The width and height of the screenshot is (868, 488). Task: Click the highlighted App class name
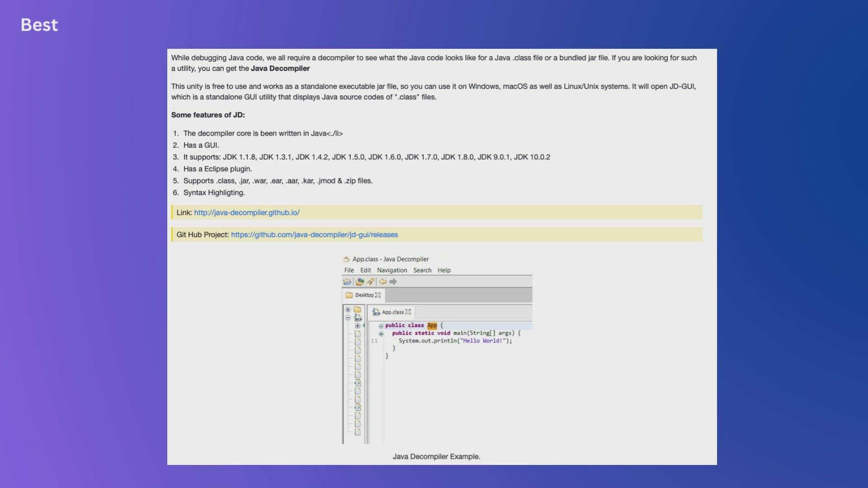(x=432, y=325)
